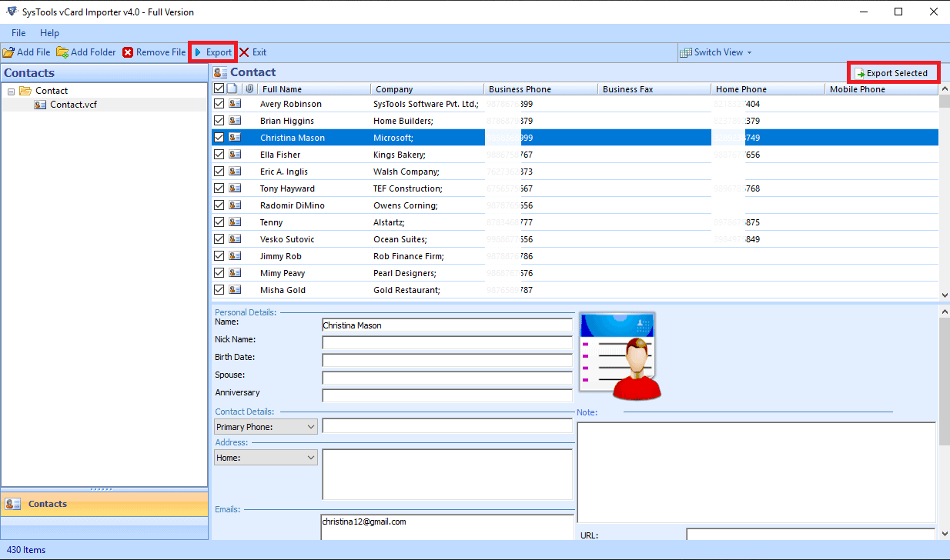Click contact card icon for Misha Gold
Image resolution: width=950 pixels, height=560 pixels.
click(235, 289)
